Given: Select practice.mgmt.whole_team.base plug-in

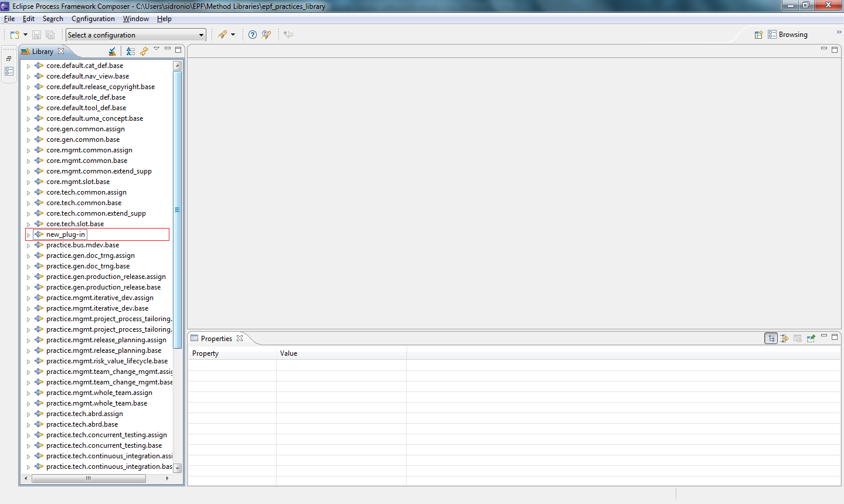Looking at the screenshot, I should pos(97,403).
